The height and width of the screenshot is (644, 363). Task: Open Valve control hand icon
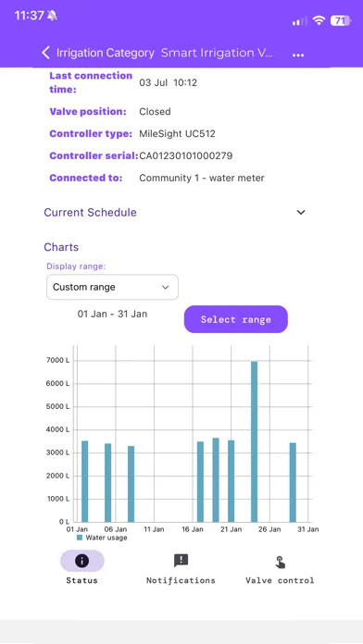tap(280, 562)
